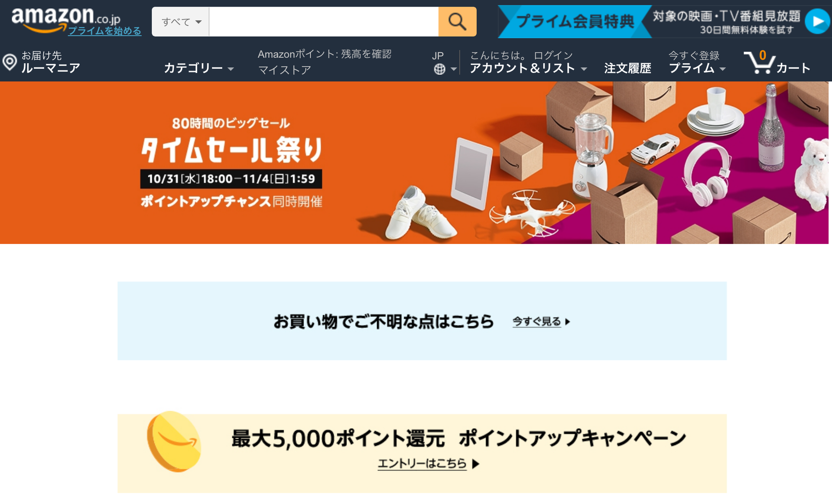Click the 今すぐ見る link

[537, 322]
